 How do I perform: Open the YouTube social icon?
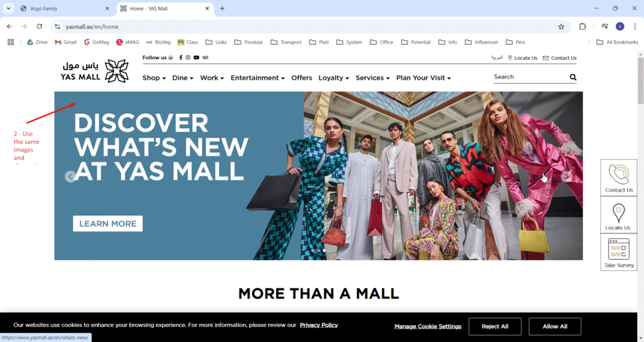(x=196, y=58)
